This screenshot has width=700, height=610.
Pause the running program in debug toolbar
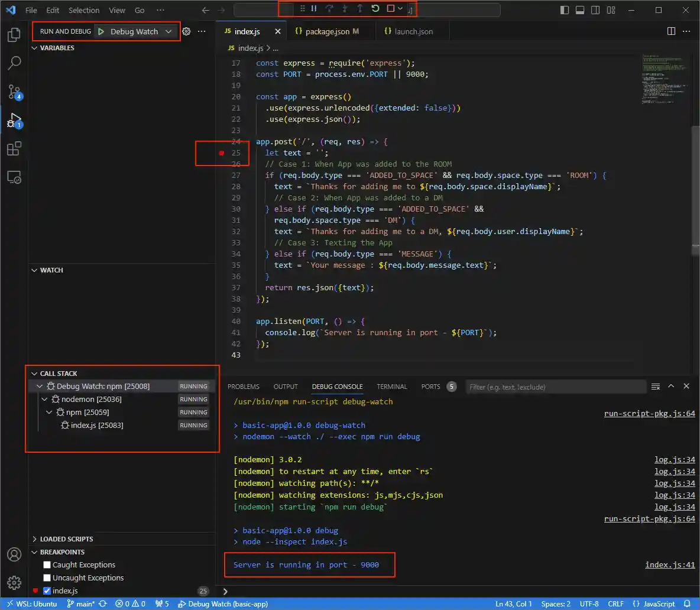[x=314, y=8]
